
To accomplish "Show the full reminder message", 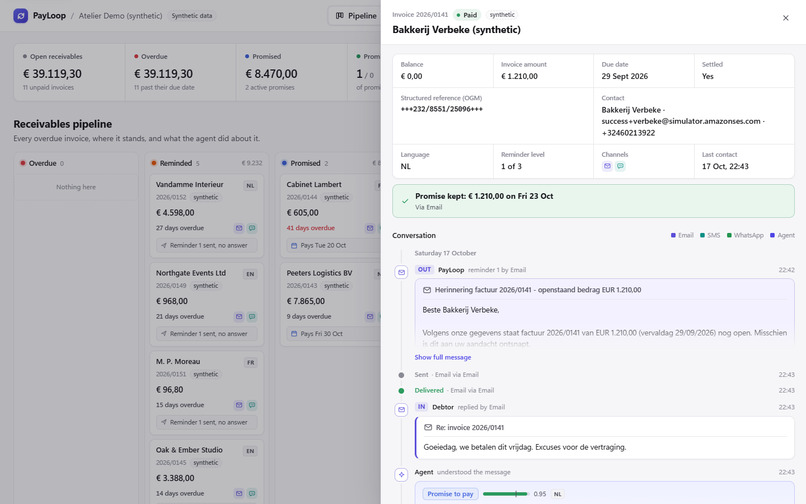I will pos(443,357).
